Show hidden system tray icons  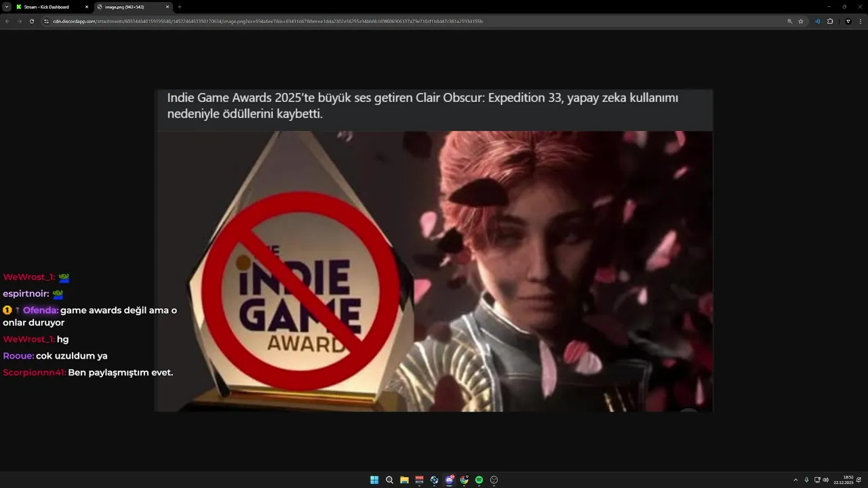[795, 480]
